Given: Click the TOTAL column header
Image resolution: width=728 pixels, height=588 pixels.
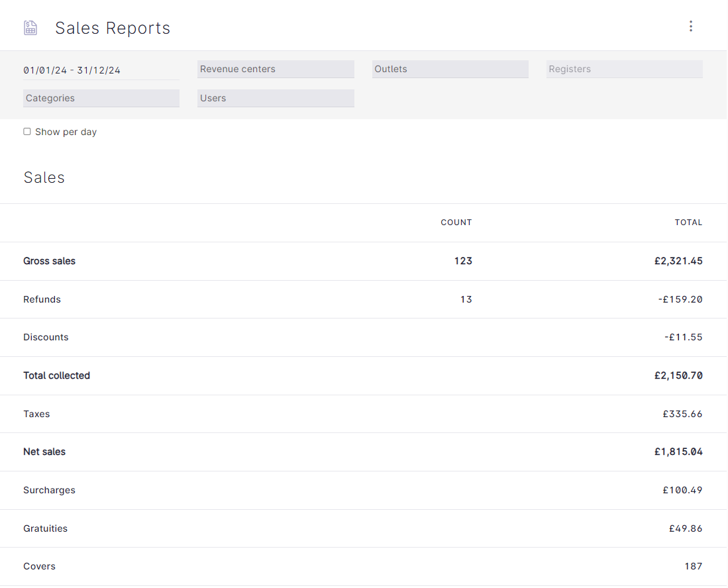Looking at the screenshot, I should pyautogui.click(x=689, y=222).
